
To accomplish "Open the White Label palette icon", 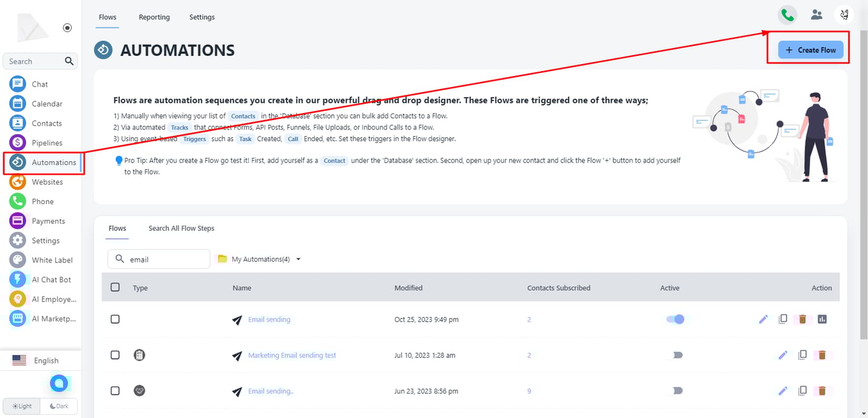I will pos(18,260).
